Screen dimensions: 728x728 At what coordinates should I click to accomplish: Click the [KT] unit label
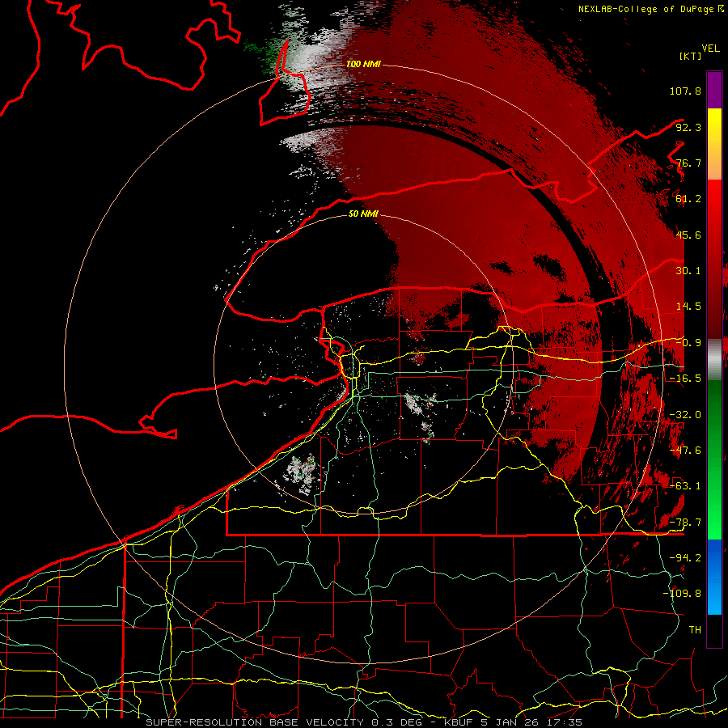[x=690, y=56]
